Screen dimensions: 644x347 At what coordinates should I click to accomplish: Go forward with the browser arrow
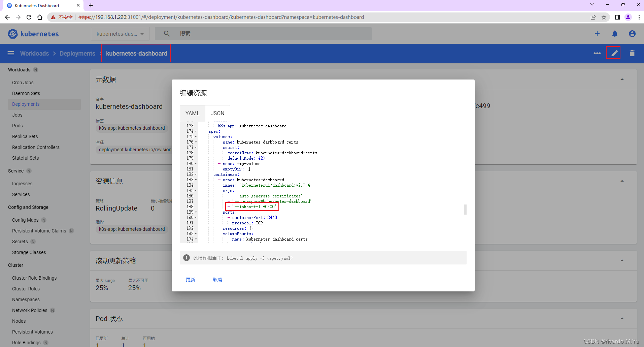pyautogui.click(x=18, y=17)
